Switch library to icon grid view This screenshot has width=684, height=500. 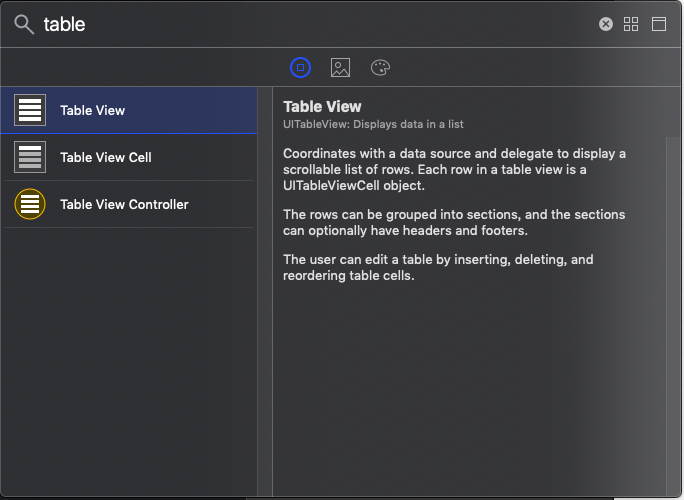(631, 24)
